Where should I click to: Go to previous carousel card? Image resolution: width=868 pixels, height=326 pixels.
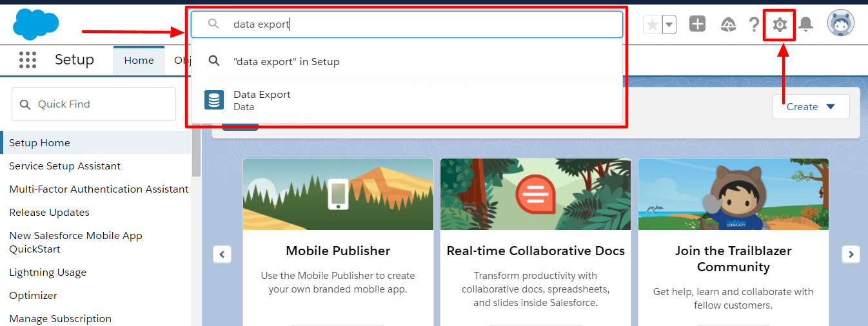tap(222, 254)
